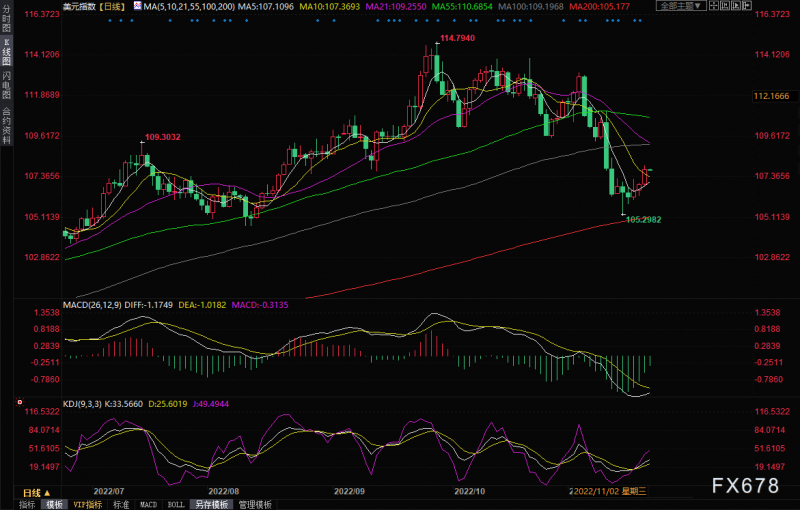Click the MACD(26,12,9) indicator label

92,305
